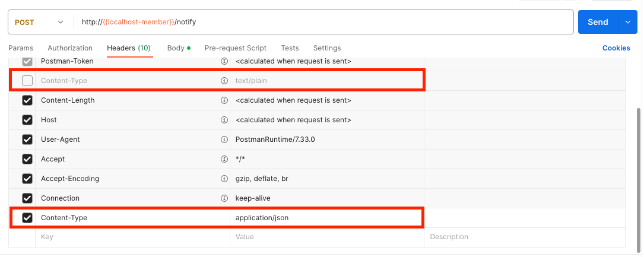Disable the User-Agent header checkbox
This screenshot has height=257, width=644.
pyautogui.click(x=27, y=139)
